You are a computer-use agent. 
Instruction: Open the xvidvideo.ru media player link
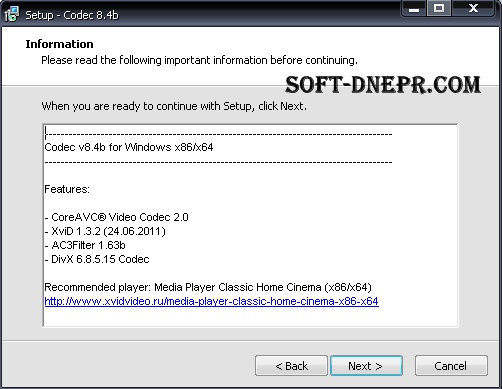(211, 301)
